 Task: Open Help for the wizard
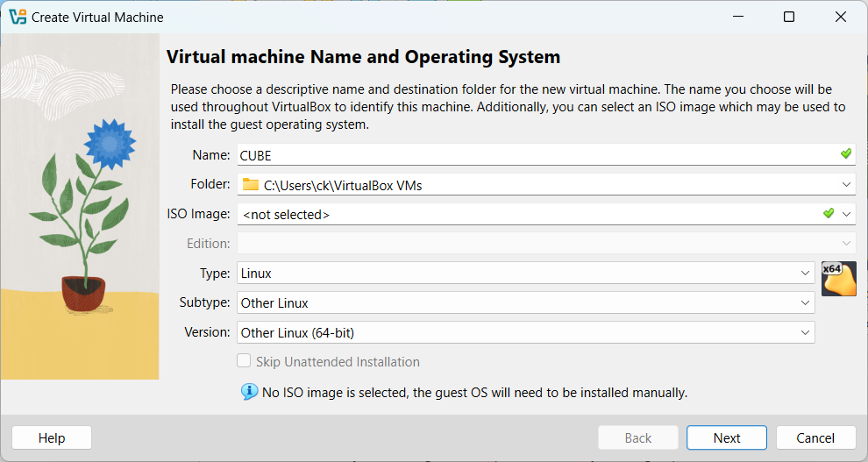(x=52, y=438)
